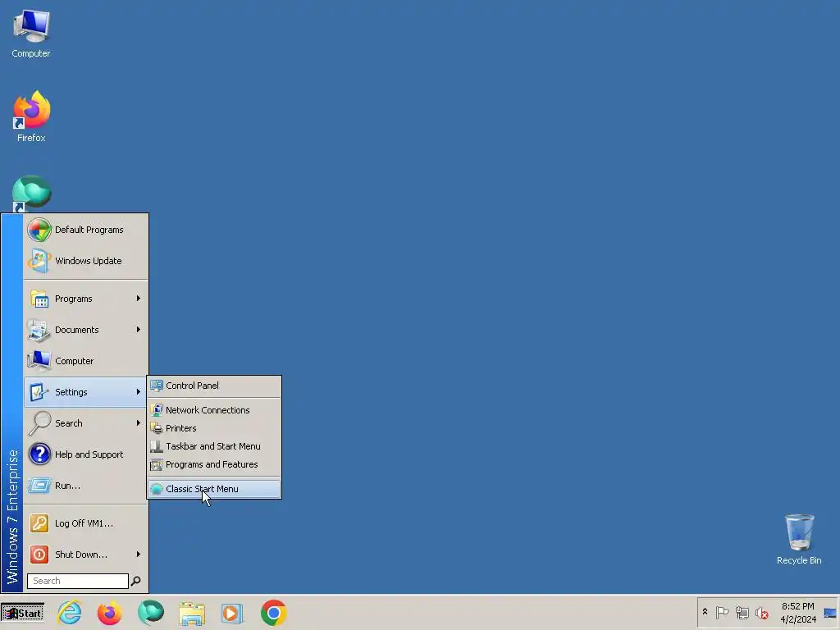Click the Settings submenu arrow
The image size is (840, 630).
138,392
